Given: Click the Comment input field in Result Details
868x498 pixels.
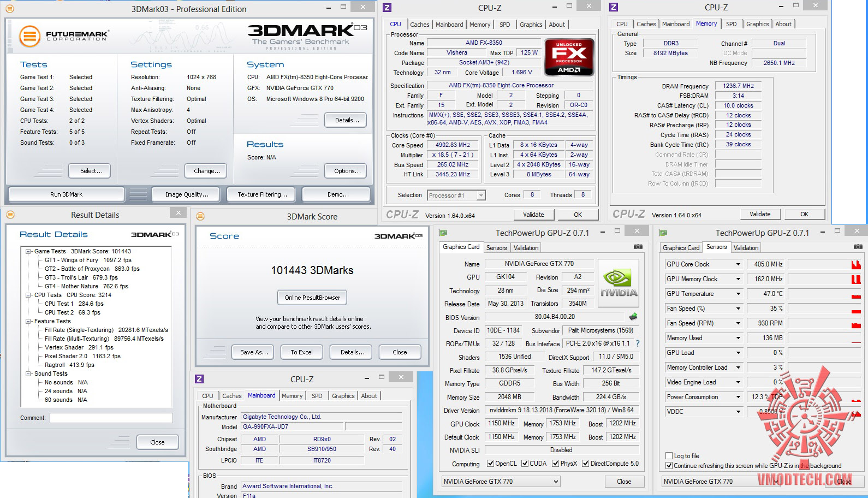Looking at the screenshot, I should (111, 418).
